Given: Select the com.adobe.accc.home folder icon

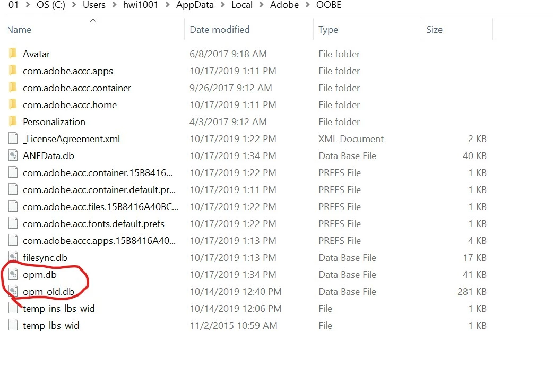Looking at the screenshot, I should tap(13, 104).
